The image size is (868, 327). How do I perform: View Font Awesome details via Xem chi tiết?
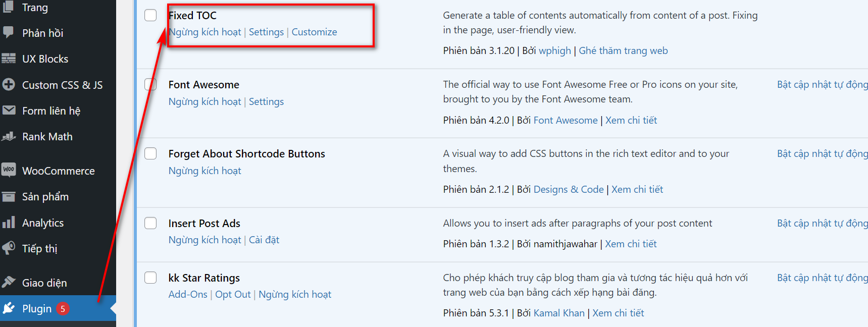(631, 120)
